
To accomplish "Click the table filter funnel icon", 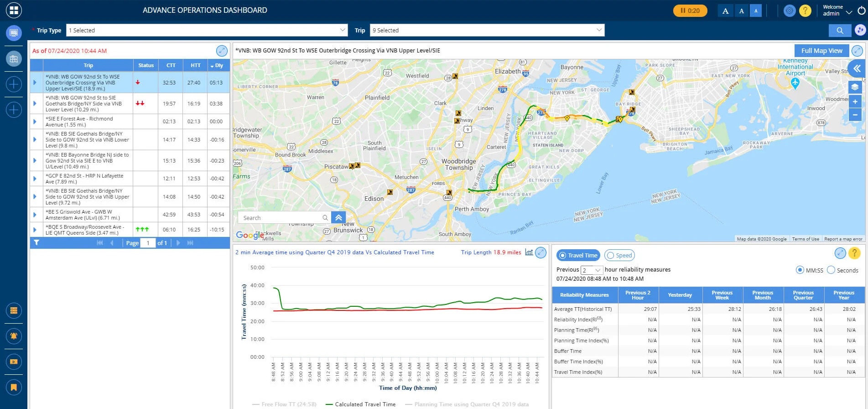I will (x=36, y=243).
